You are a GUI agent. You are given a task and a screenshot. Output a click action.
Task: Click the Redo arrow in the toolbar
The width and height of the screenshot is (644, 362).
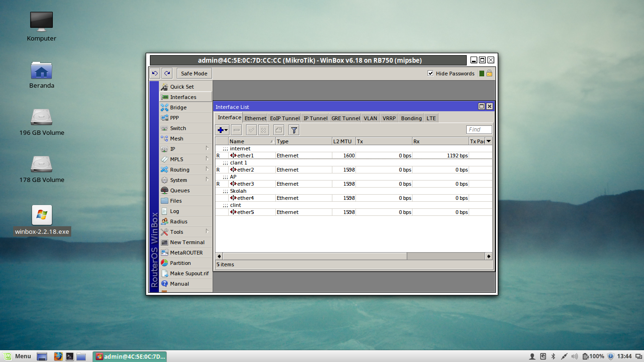[x=167, y=73]
